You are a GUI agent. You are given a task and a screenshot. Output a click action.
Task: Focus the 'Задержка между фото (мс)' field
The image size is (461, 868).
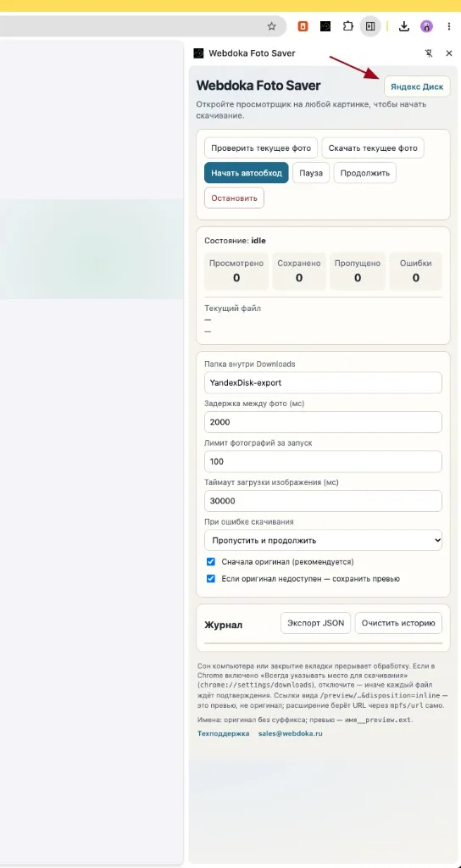[323, 422]
